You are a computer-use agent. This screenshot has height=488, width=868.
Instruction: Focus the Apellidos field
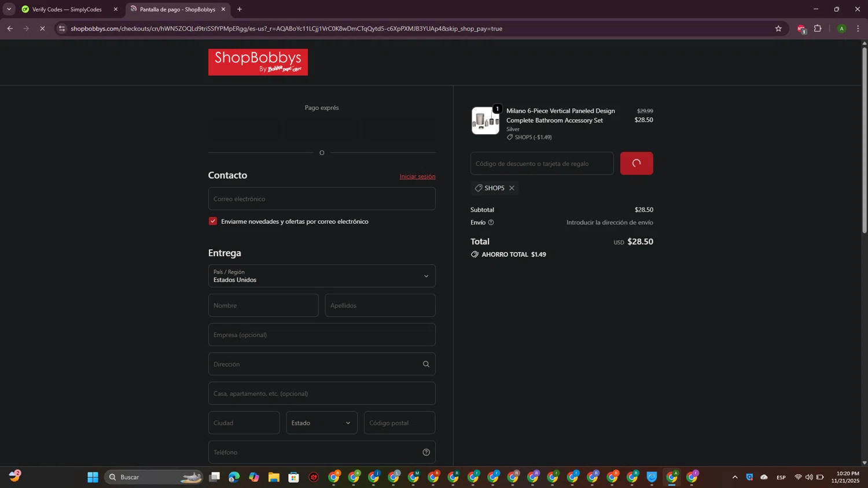click(x=380, y=305)
